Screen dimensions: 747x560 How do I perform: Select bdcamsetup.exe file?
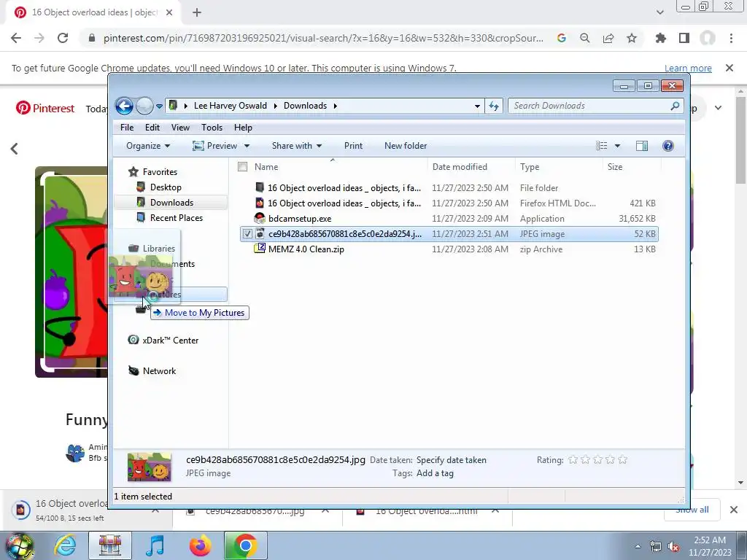449,219
